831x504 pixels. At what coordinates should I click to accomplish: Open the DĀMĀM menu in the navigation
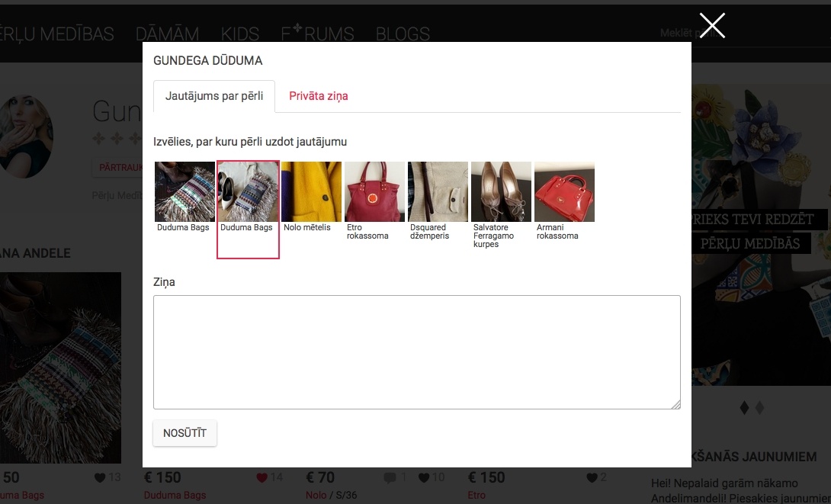[x=167, y=34]
